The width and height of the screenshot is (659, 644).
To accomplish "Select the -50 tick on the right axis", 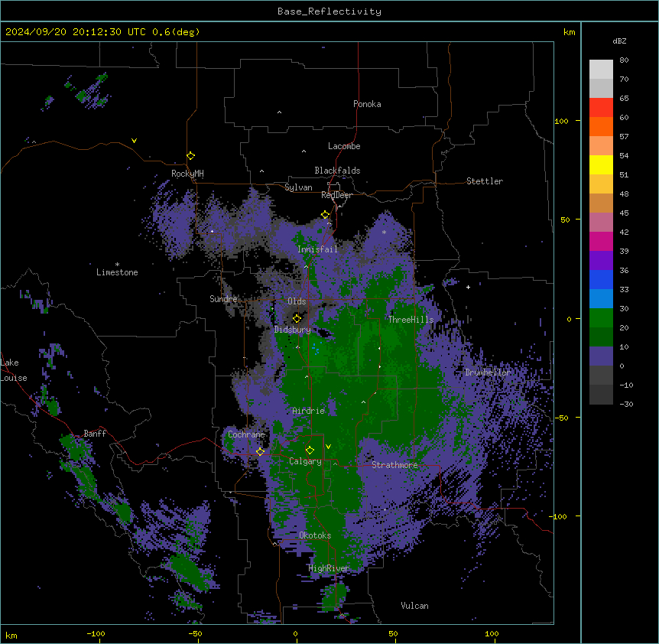I will click(x=561, y=418).
